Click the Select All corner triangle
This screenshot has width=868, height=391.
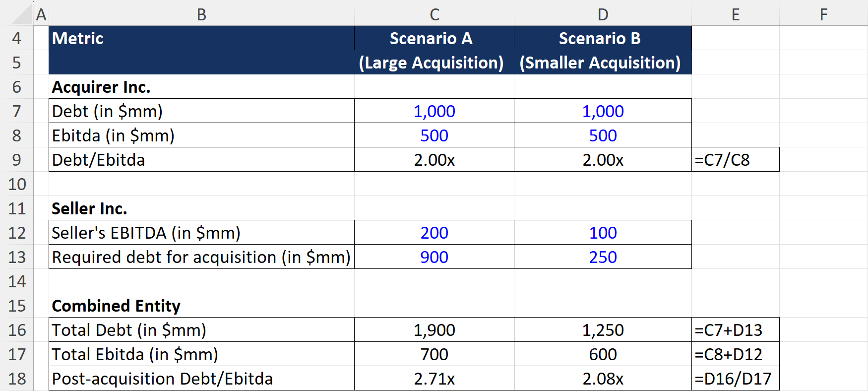(x=22, y=14)
